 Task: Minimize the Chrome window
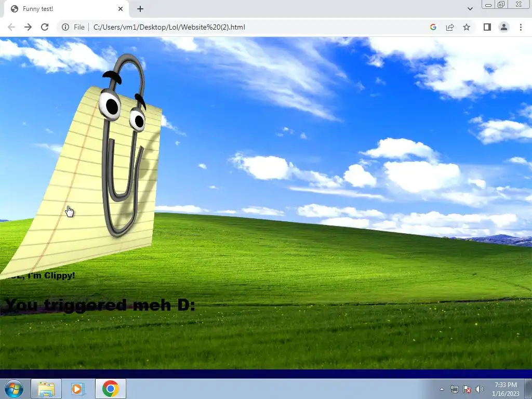(488, 4)
